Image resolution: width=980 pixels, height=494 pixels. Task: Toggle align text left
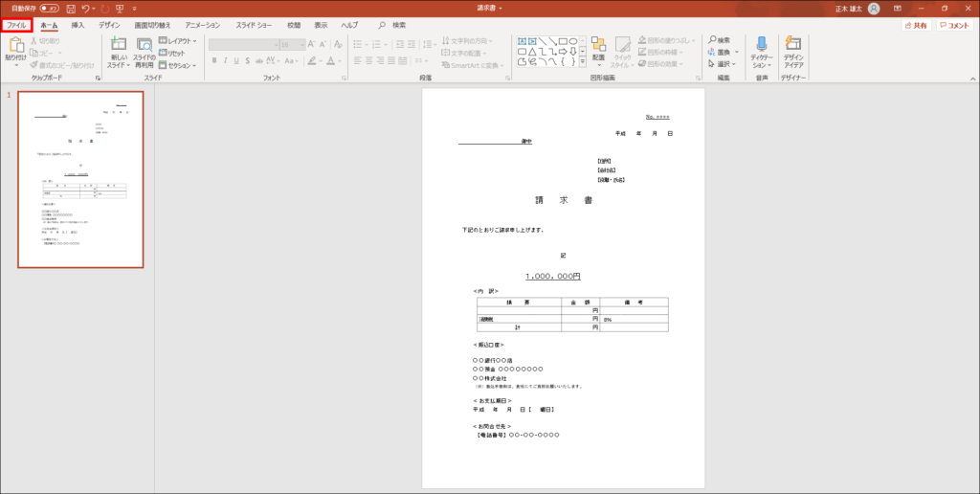(358, 61)
